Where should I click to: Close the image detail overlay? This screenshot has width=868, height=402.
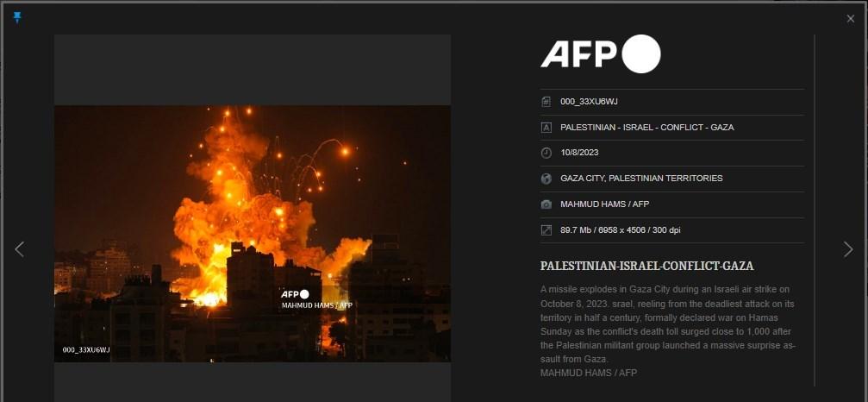click(x=850, y=19)
